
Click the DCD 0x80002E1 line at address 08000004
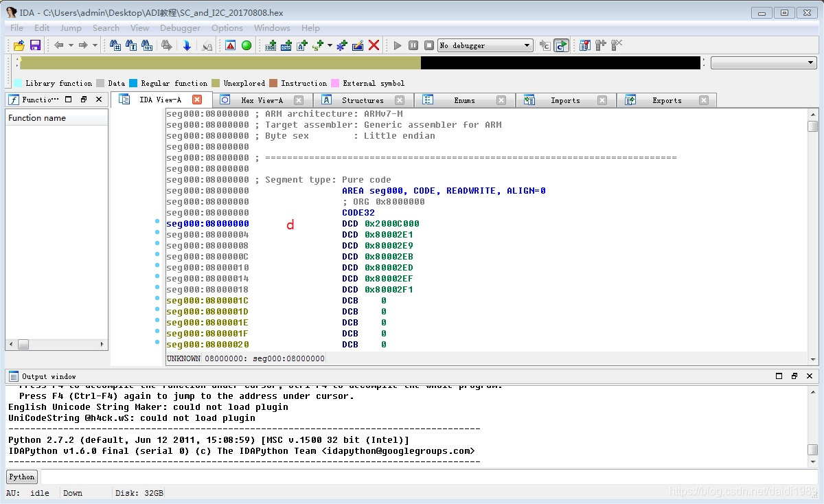click(388, 235)
